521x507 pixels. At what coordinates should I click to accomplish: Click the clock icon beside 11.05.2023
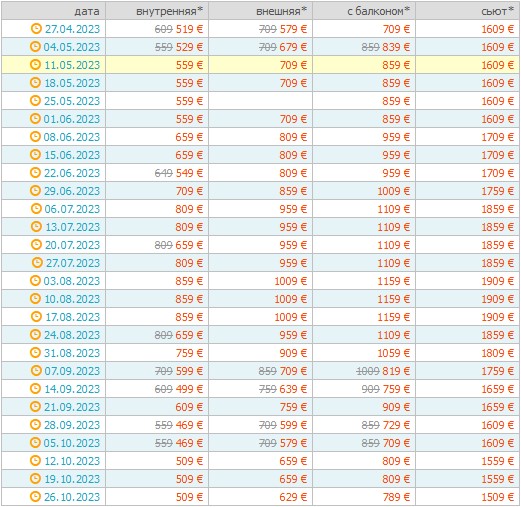point(35,64)
